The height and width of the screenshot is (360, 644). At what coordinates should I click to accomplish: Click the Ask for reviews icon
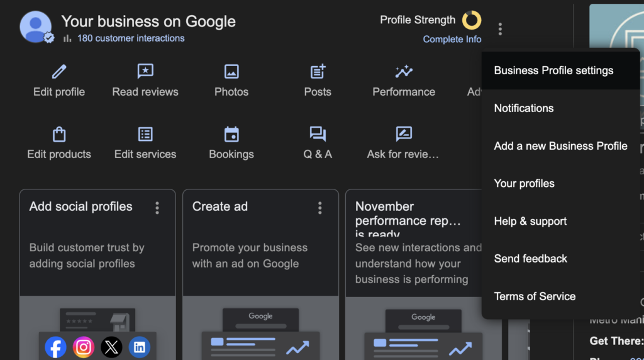pyautogui.click(x=403, y=134)
